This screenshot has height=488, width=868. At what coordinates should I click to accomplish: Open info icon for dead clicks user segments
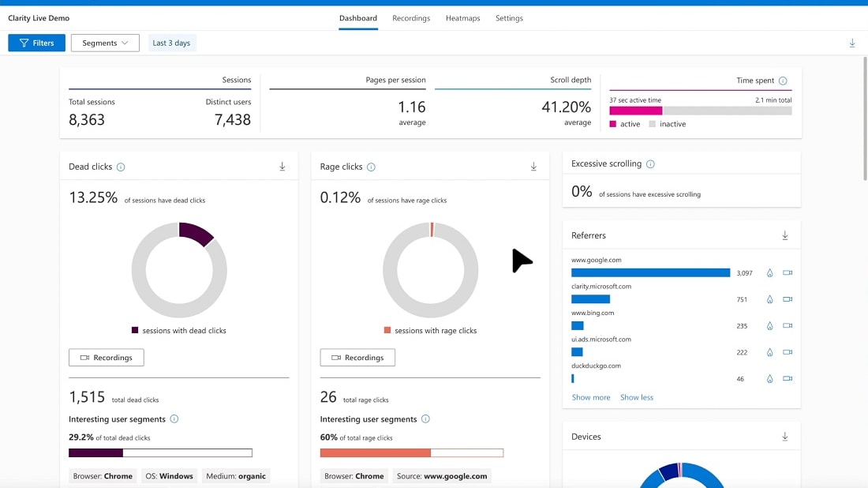[174, 419]
